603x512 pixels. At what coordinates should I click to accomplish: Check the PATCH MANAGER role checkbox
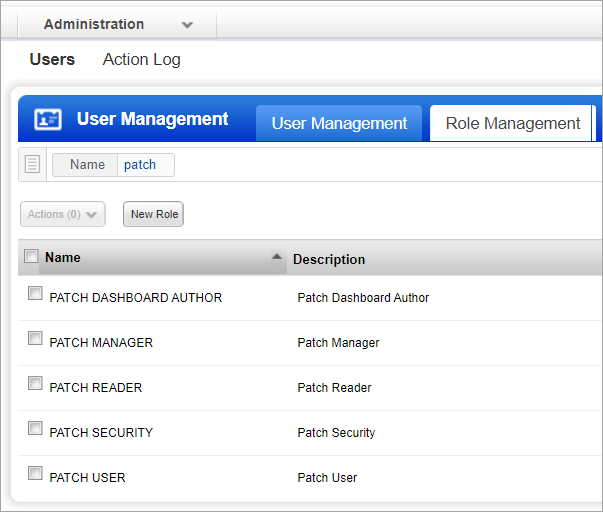coord(35,338)
